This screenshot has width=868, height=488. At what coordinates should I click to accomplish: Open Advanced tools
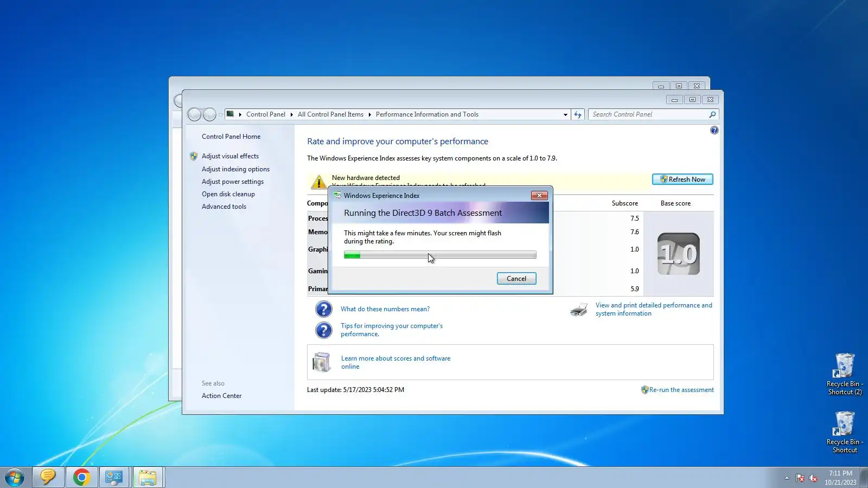coord(224,207)
